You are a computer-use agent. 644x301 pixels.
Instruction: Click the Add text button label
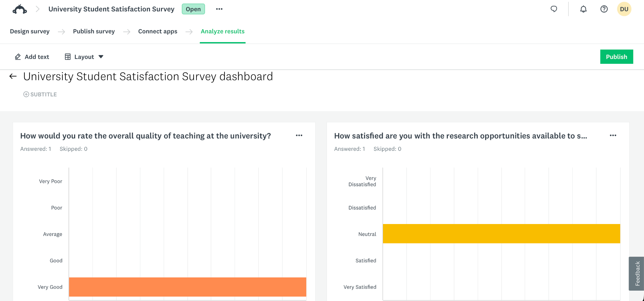(37, 57)
